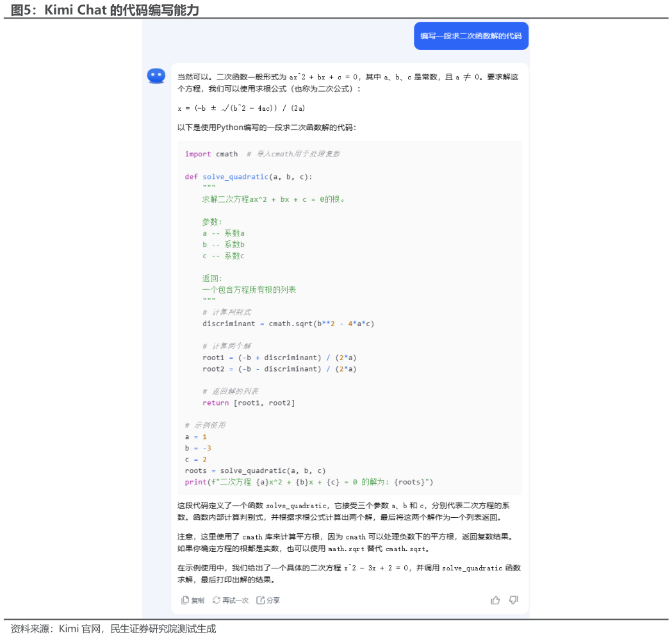Click the paragraph starting '这段代码定义了一个函数'
The image size is (672, 637).
pos(344,511)
